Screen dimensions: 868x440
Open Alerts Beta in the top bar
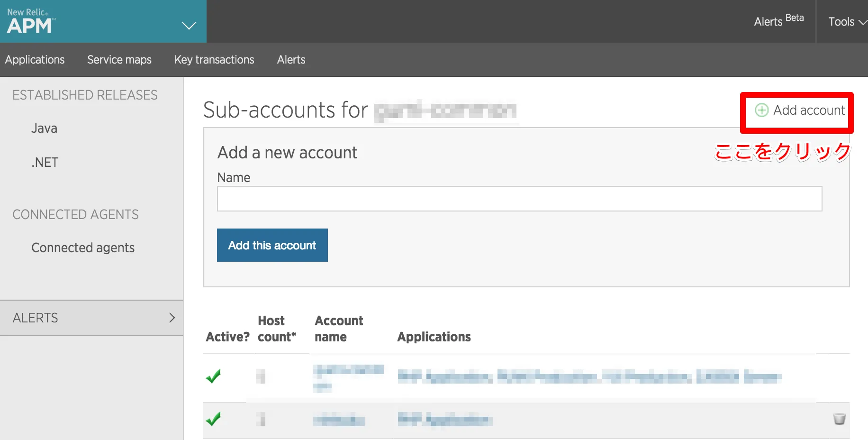pos(778,21)
